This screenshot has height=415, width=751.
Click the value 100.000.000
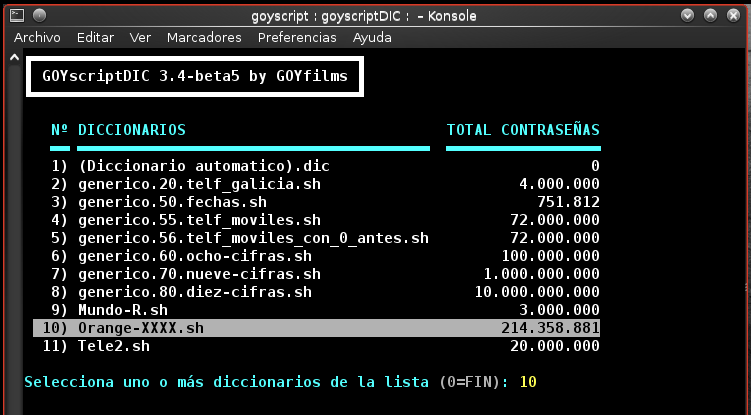[x=550, y=256]
